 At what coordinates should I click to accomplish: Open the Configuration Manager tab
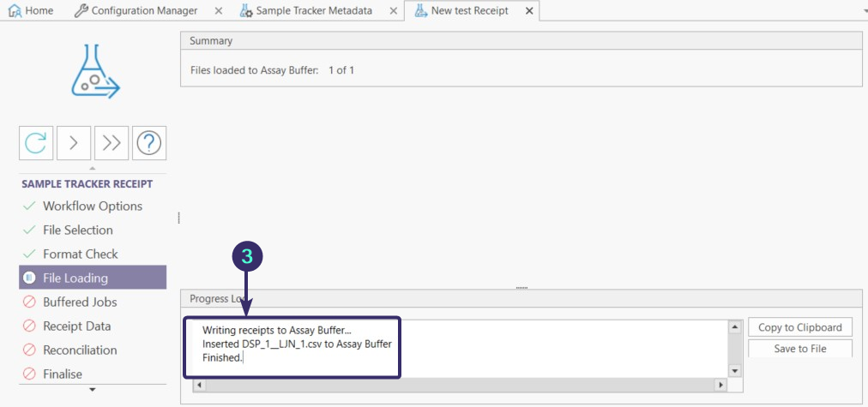click(x=136, y=10)
